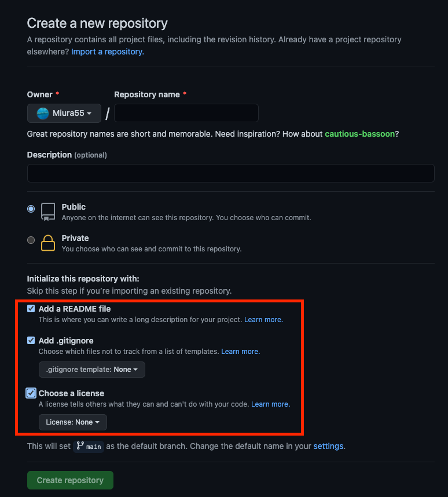Click the Description text field
The image size is (448, 497).
coord(230,173)
